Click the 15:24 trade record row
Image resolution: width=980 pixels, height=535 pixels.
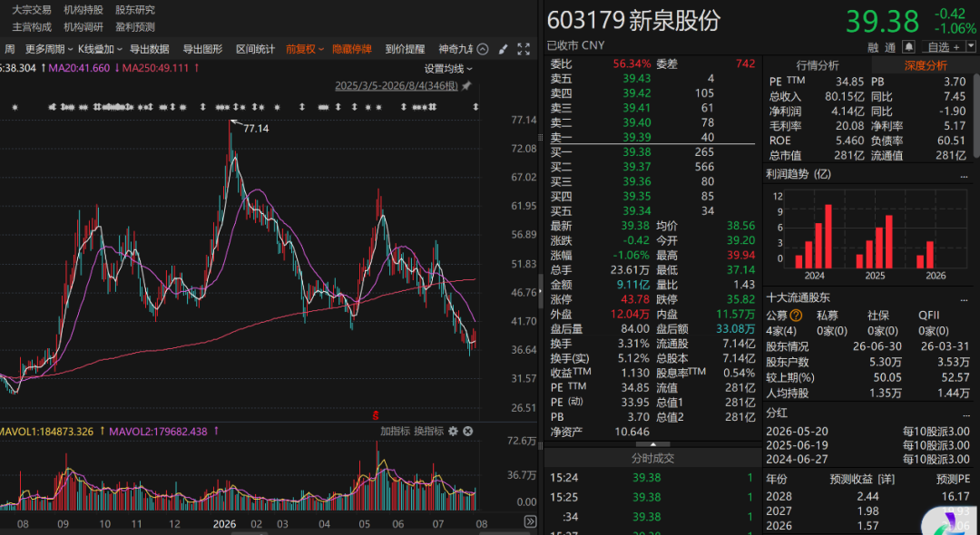[652, 478]
